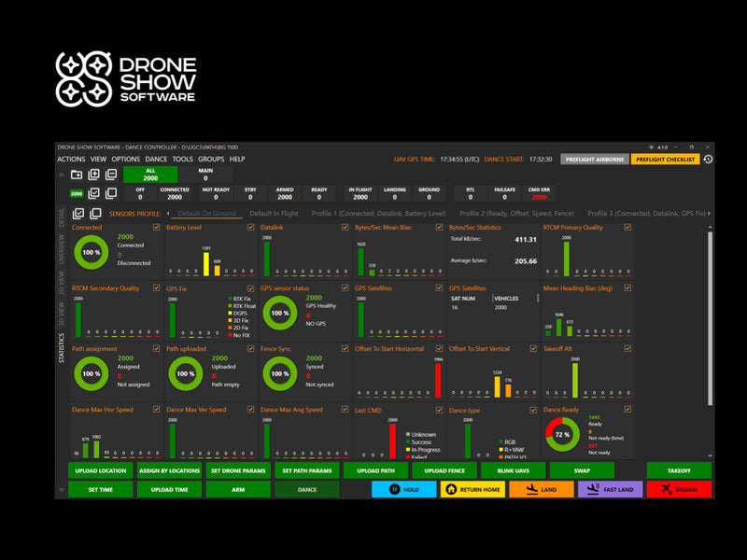Click the green Takeoff button
Image resolution: width=747 pixels, height=560 pixels.
click(679, 470)
